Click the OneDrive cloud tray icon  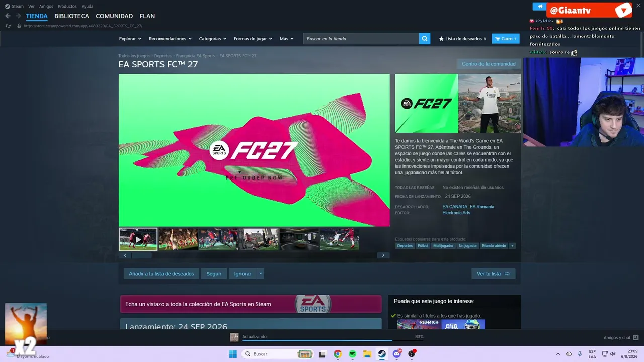pos(569,354)
